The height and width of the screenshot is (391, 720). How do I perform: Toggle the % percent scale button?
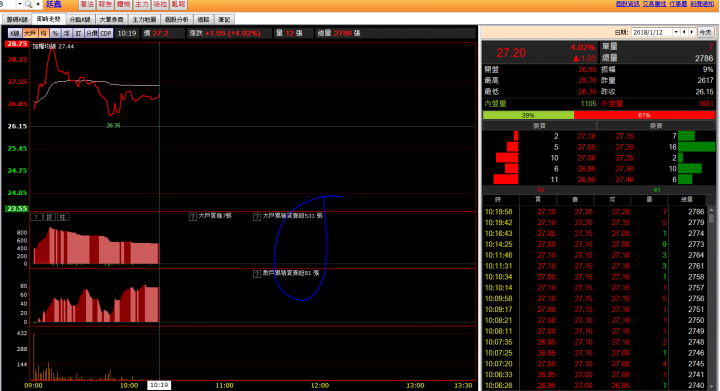[56, 33]
